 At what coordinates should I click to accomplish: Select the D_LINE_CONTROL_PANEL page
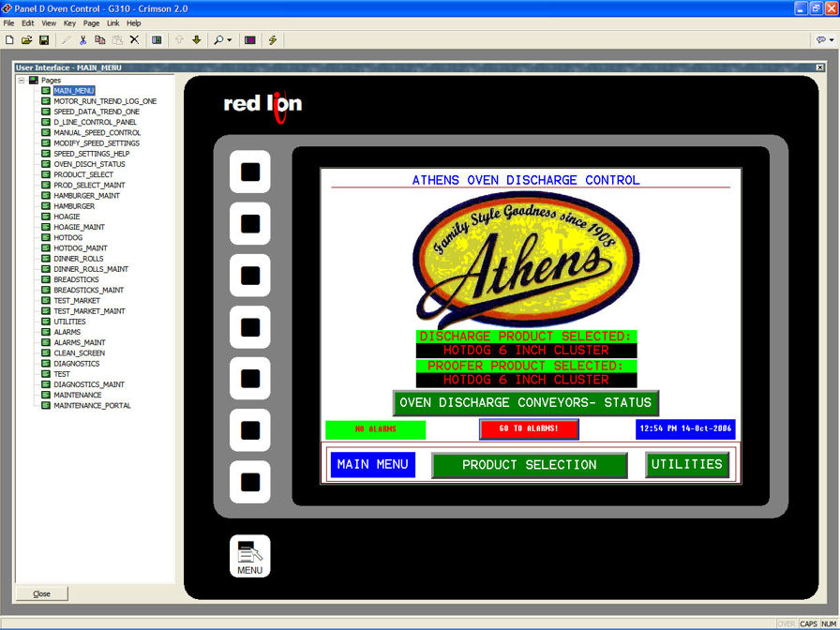tap(95, 122)
